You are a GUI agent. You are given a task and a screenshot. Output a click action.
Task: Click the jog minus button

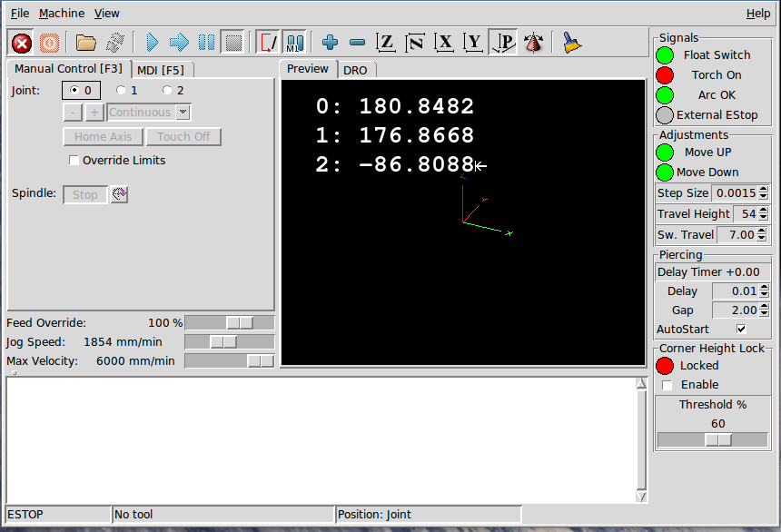click(73, 113)
